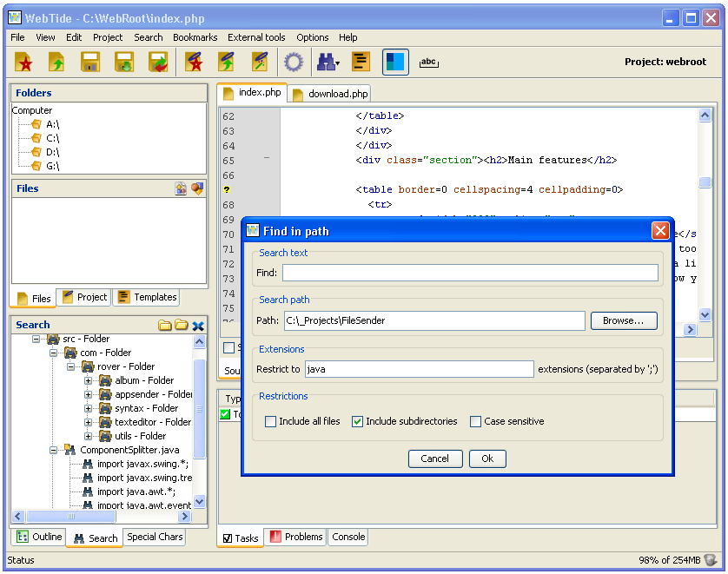Image resolution: width=728 pixels, height=574 pixels.
Task: Click the project wizard icon with magic wand
Action: [260, 62]
